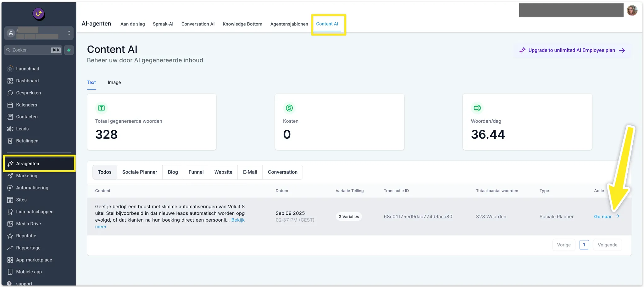Open support item in sidebar

tap(24, 284)
